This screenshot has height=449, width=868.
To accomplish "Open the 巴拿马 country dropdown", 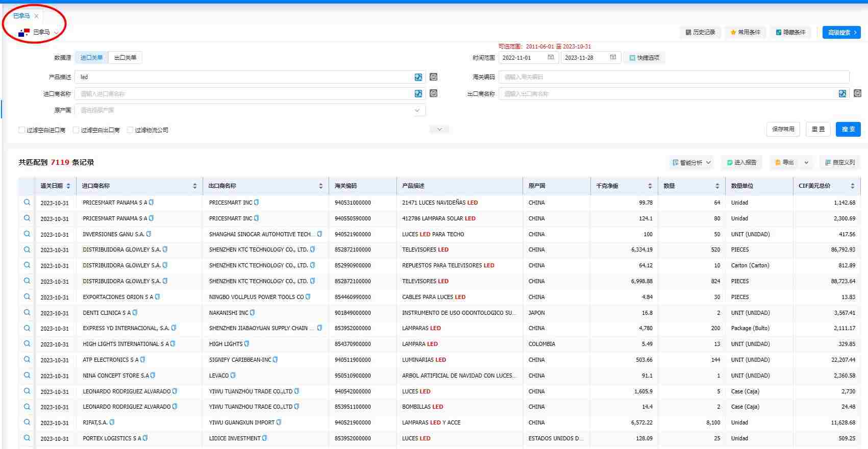I will [x=39, y=32].
